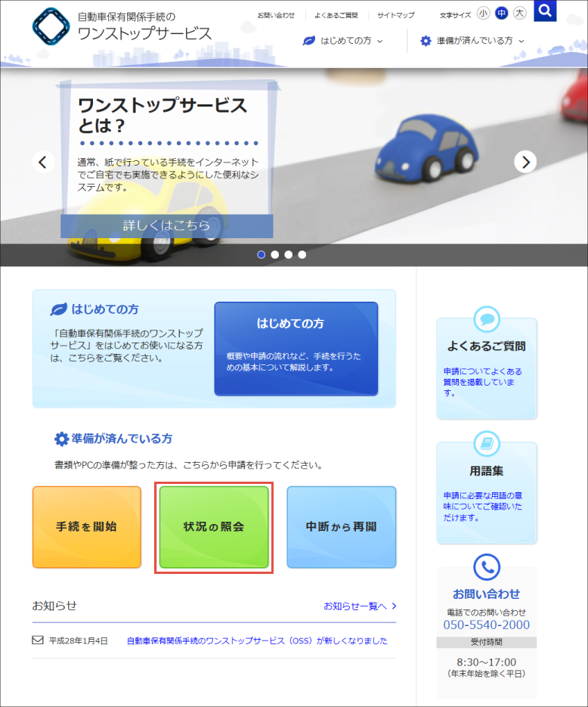588x707 pixels.
Task: Expand the 準備が済んでいる方 navigation dropdown
Action: [472, 41]
